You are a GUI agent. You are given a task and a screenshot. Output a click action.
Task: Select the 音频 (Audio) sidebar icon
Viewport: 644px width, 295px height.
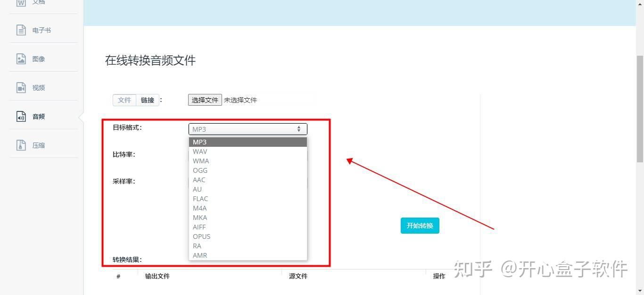point(39,116)
